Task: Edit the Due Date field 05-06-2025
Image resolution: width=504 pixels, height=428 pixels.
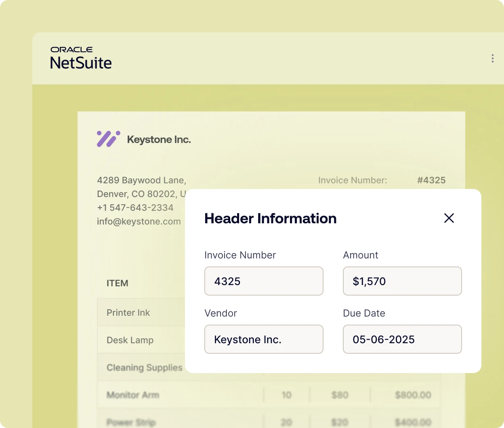Action: point(402,339)
